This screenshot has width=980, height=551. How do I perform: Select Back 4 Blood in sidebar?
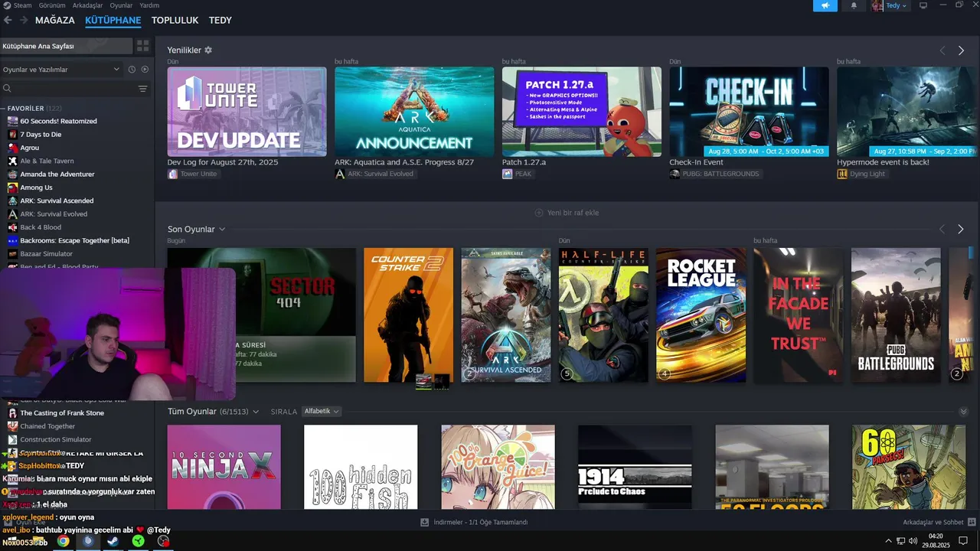click(x=41, y=227)
